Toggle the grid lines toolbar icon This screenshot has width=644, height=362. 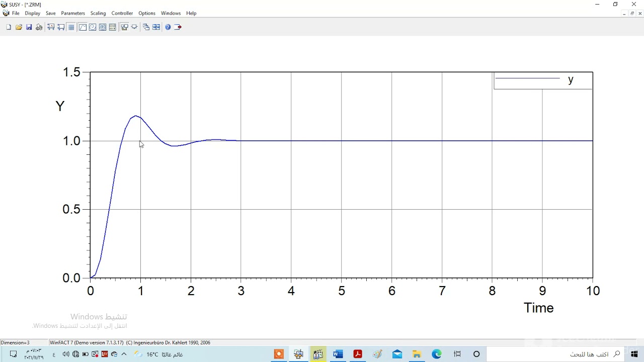click(x=71, y=27)
